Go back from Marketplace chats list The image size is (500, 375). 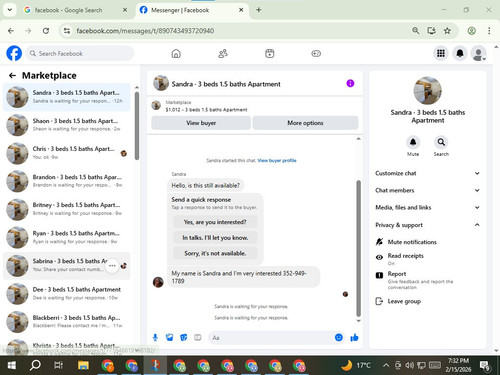(12, 76)
